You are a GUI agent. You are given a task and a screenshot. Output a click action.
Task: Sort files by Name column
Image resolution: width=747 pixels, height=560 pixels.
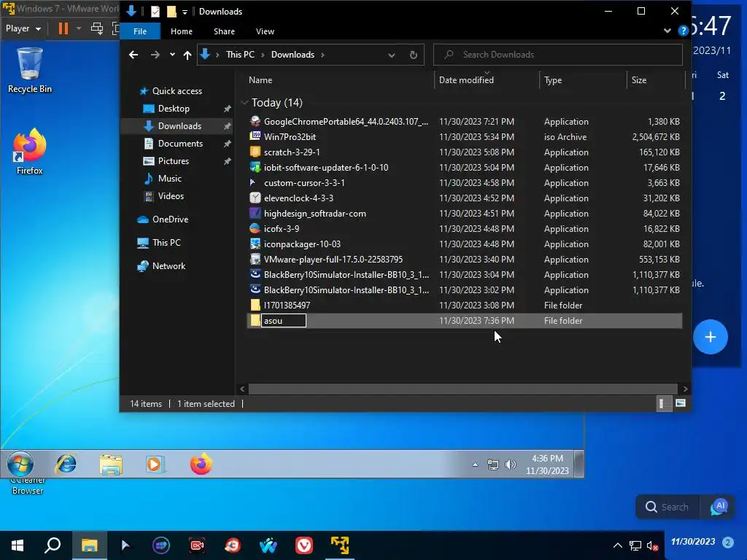point(260,80)
